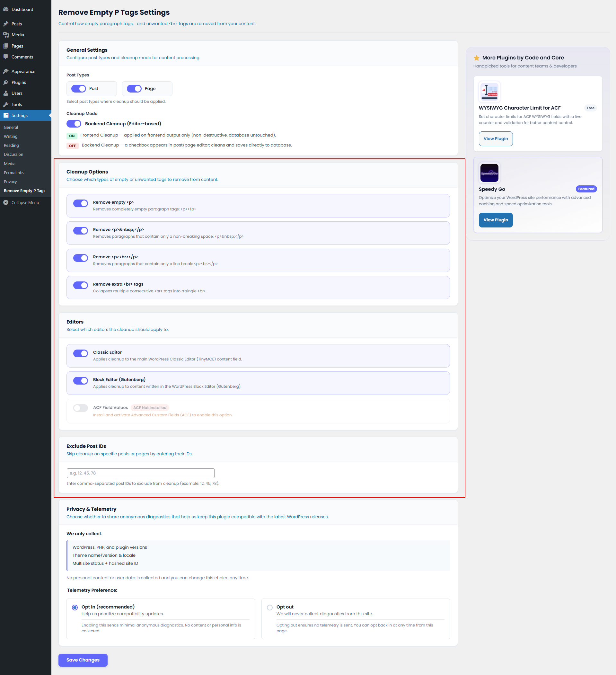The image size is (616, 675).
Task: Toggle the Post post type switch
Action: point(79,89)
